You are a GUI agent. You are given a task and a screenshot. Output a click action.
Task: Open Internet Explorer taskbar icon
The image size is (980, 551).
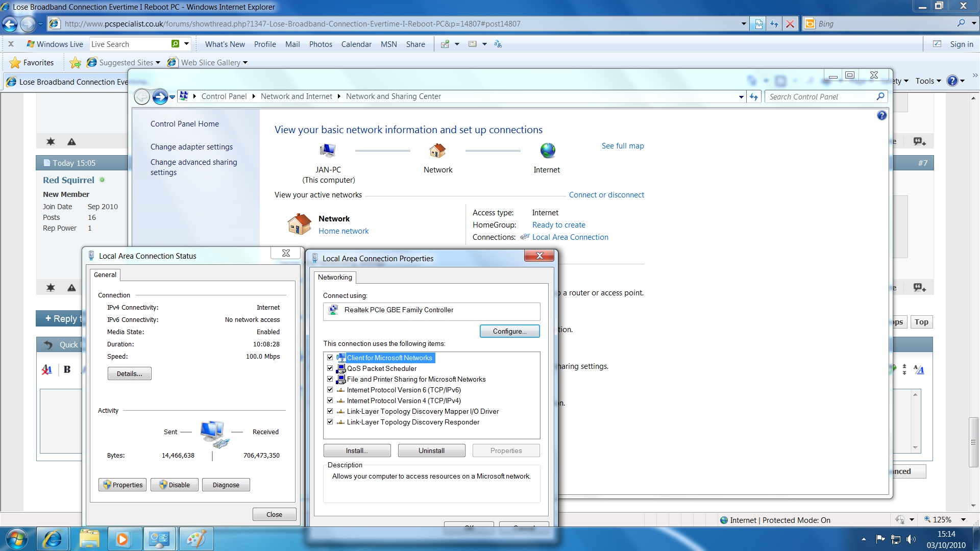tap(53, 539)
